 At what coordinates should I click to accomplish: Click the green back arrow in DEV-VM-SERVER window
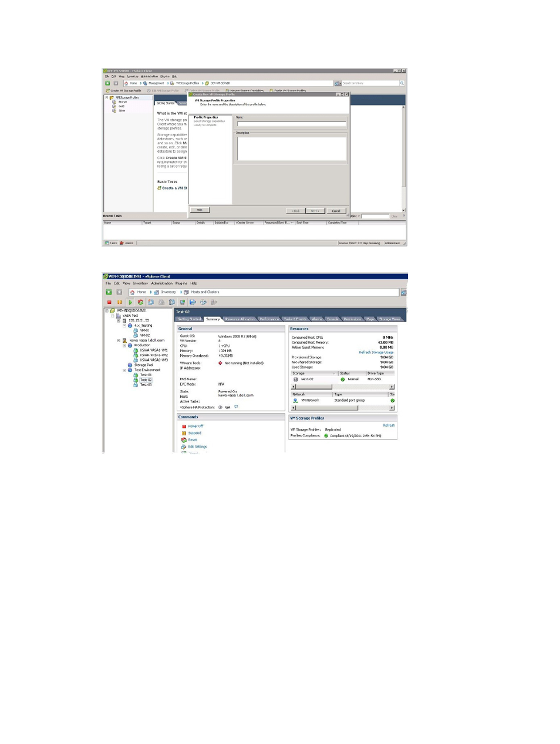click(107, 83)
